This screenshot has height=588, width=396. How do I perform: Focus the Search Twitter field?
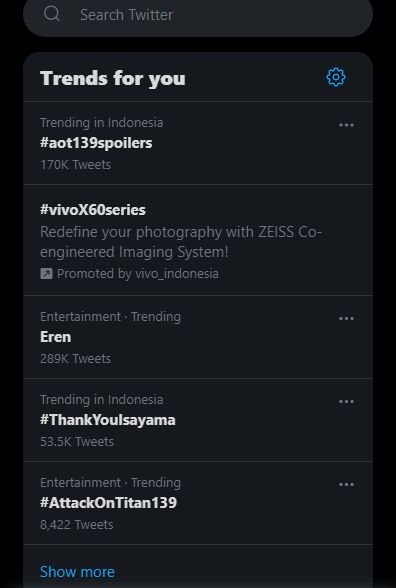click(198, 15)
